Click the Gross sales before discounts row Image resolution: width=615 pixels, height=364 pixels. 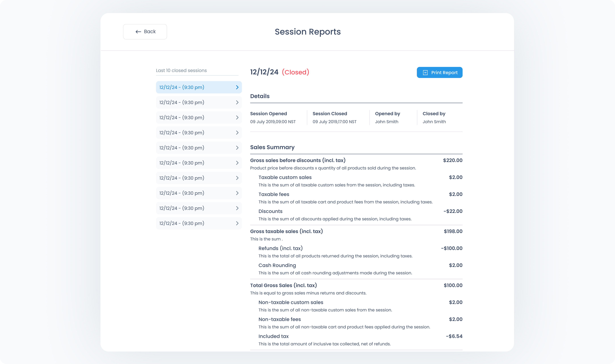pos(297,160)
